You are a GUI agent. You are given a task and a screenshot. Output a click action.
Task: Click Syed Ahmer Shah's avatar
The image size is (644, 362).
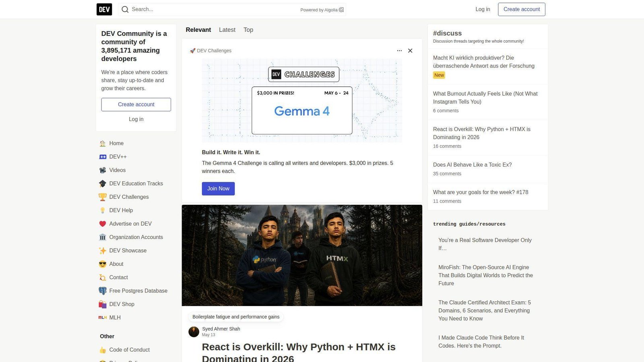pyautogui.click(x=194, y=332)
